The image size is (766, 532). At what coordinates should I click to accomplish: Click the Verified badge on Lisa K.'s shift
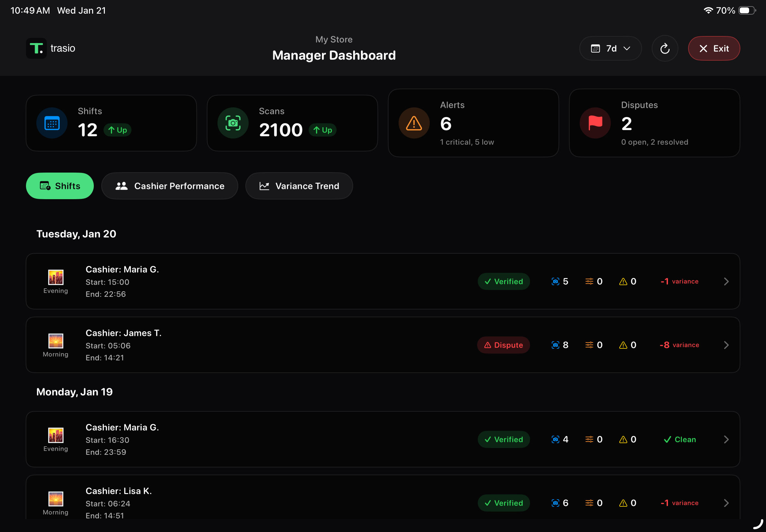point(503,503)
